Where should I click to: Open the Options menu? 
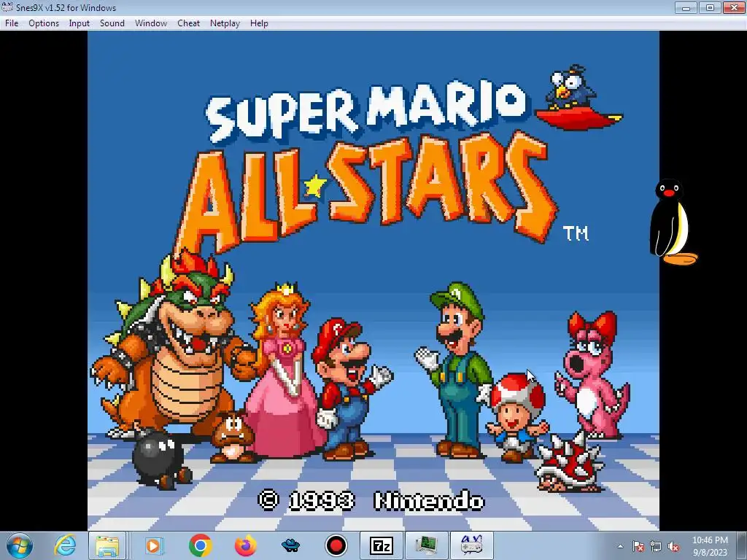[x=44, y=23]
